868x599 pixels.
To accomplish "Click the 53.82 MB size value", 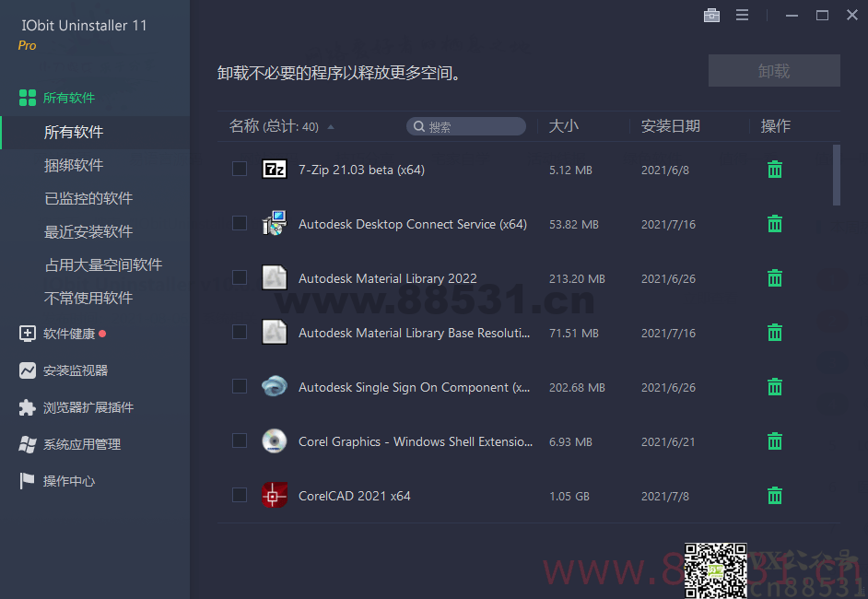I will coord(573,225).
